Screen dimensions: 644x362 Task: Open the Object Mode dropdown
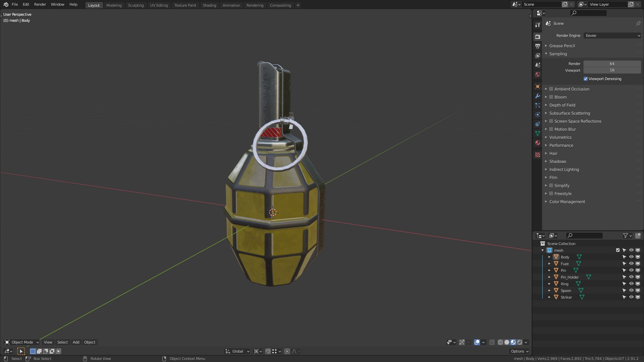(22, 342)
